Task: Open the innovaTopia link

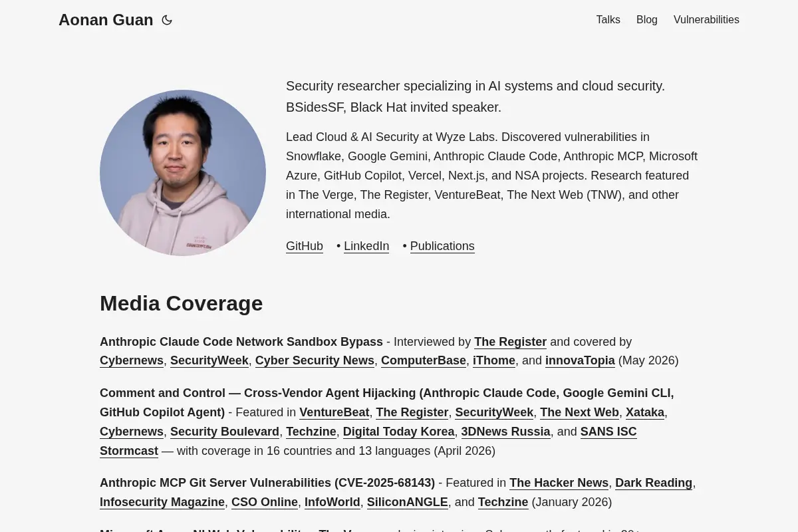Action: point(580,360)
